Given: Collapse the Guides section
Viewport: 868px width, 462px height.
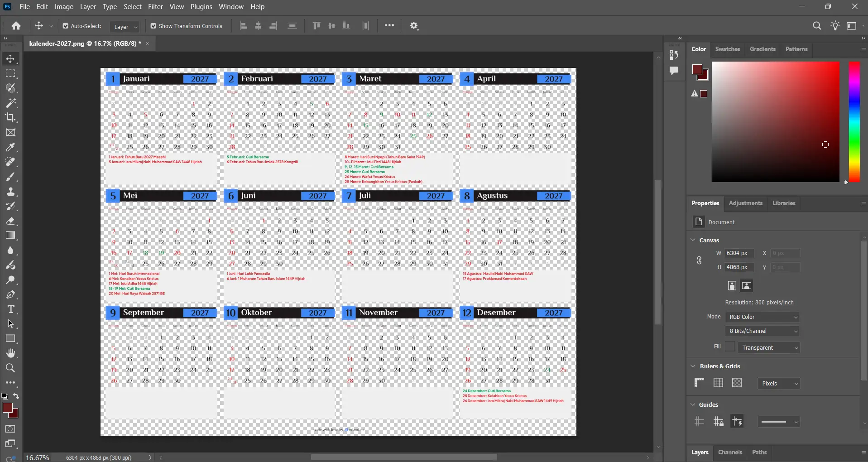Looking at the screenshot, I should 693,404.
